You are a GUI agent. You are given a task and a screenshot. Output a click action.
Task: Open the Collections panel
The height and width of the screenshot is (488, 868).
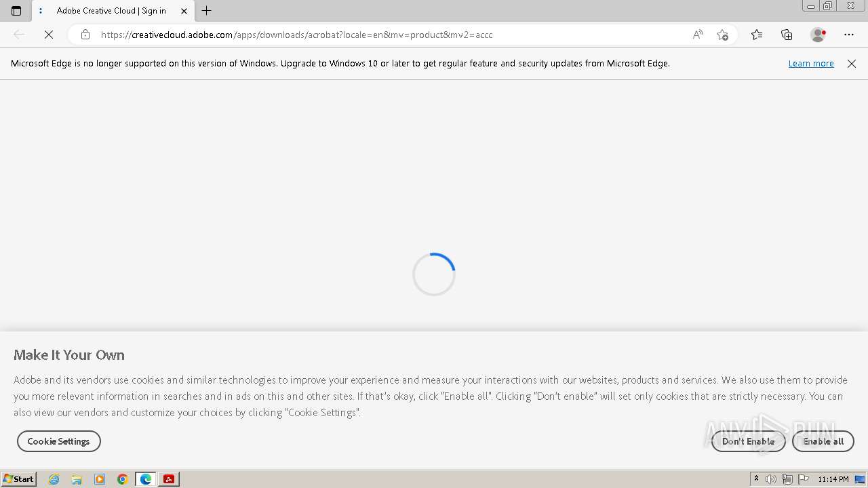787,35
